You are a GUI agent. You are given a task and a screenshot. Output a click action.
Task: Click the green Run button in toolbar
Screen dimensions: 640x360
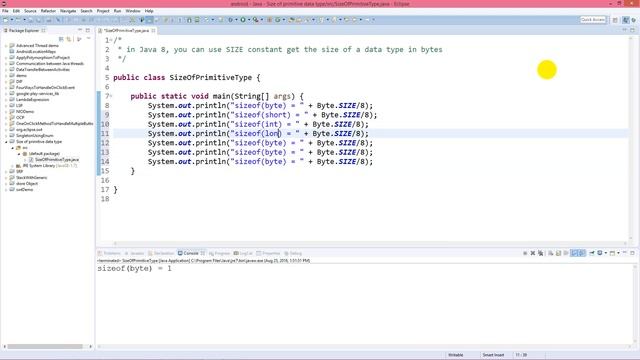click(x=243, y=20)
